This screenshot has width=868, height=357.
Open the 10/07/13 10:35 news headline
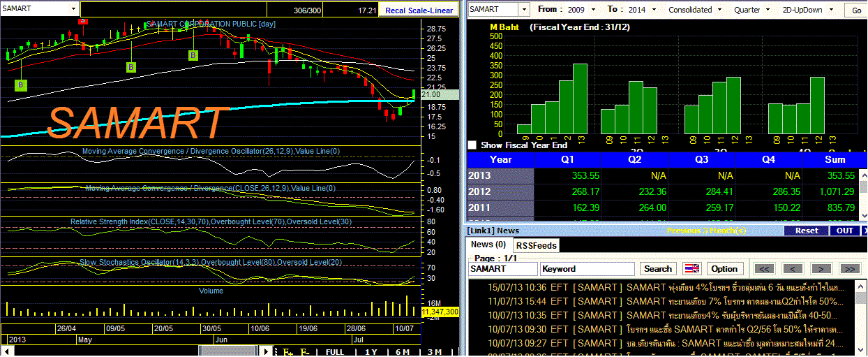tap(661, 315)
